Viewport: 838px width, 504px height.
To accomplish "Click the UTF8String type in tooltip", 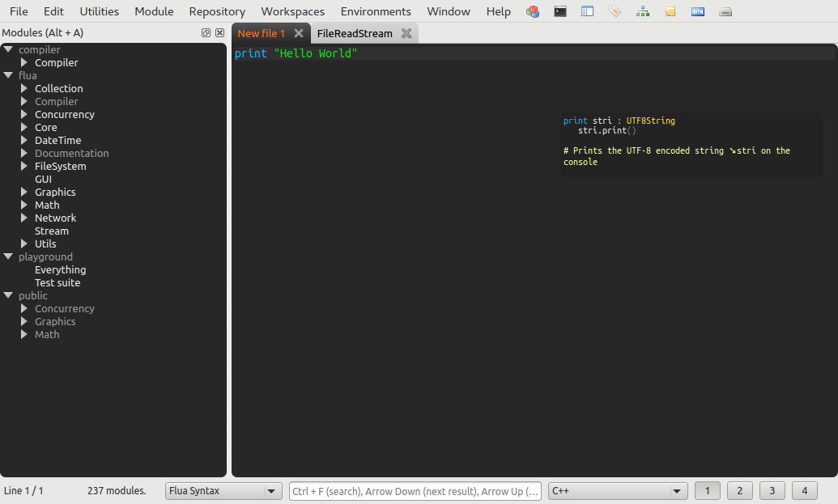I will [650, 121].
